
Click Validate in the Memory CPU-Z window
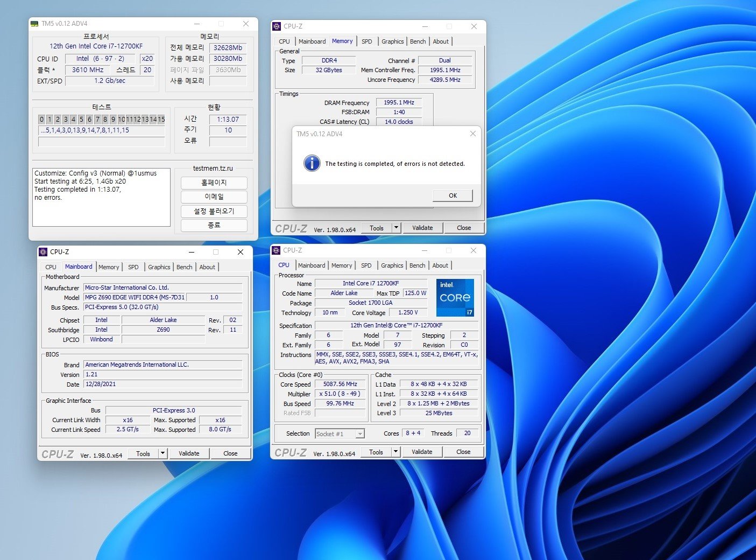click(x=422, y=228)
